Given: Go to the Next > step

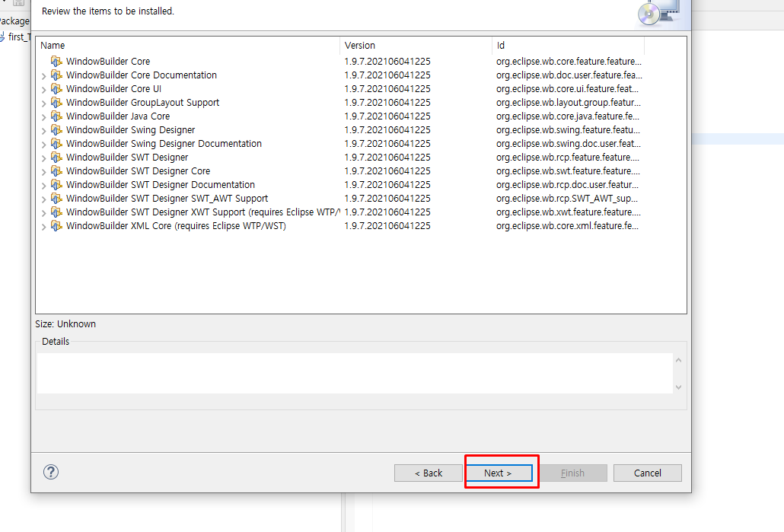Looking at the screenshot, I should (499, 473).
